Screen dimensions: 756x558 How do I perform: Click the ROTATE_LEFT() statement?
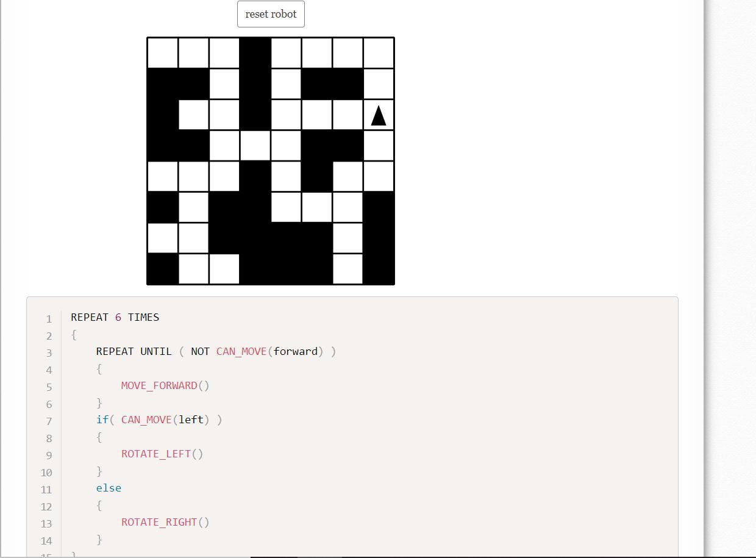[162, 454]
